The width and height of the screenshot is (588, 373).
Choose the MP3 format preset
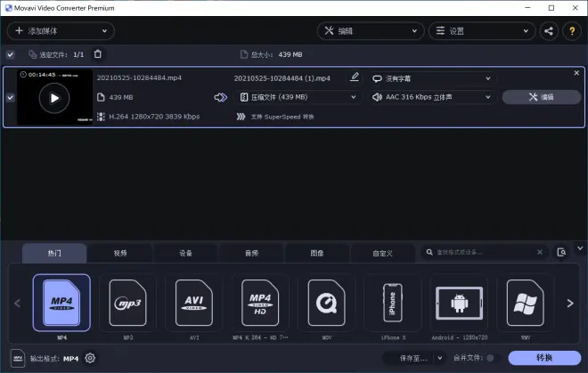point(128,303)
